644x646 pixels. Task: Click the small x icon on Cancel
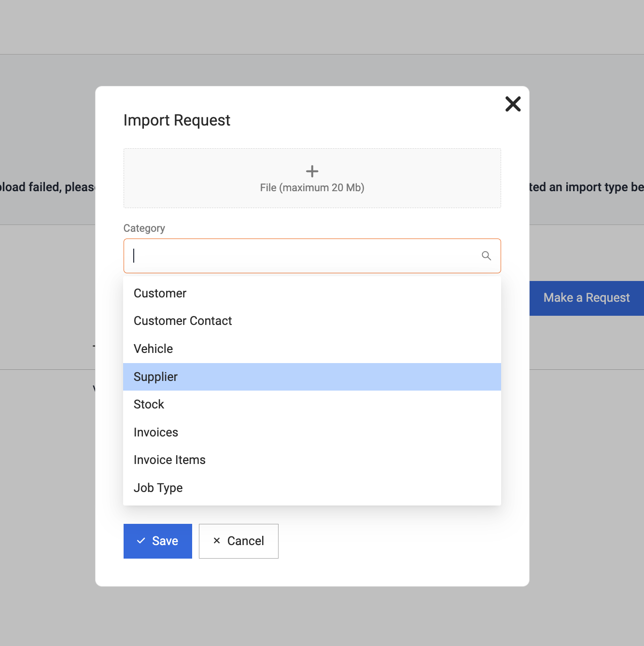point(217,541)
